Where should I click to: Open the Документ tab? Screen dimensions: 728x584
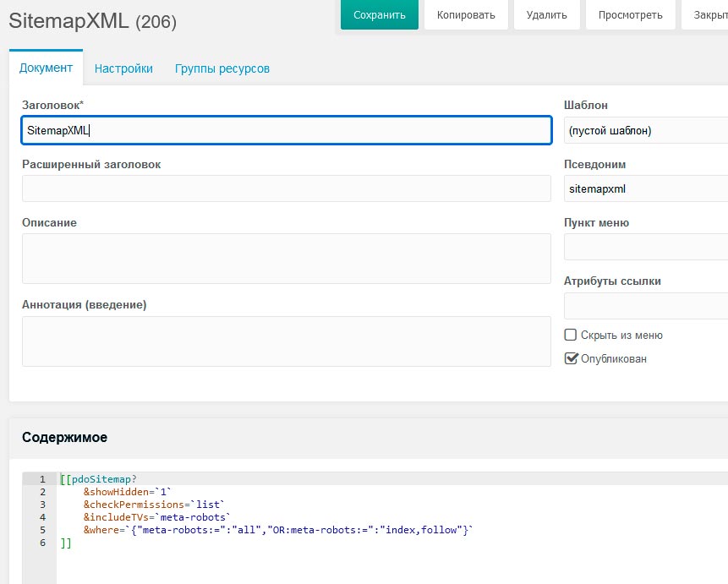pyautogui.click(x=46, y=68)
